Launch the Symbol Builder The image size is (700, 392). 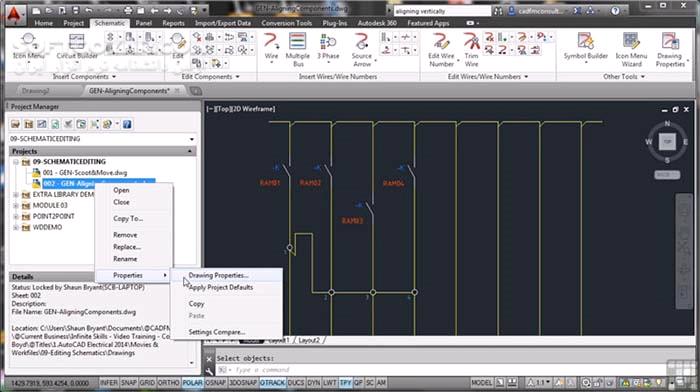[x=585, y=46]
